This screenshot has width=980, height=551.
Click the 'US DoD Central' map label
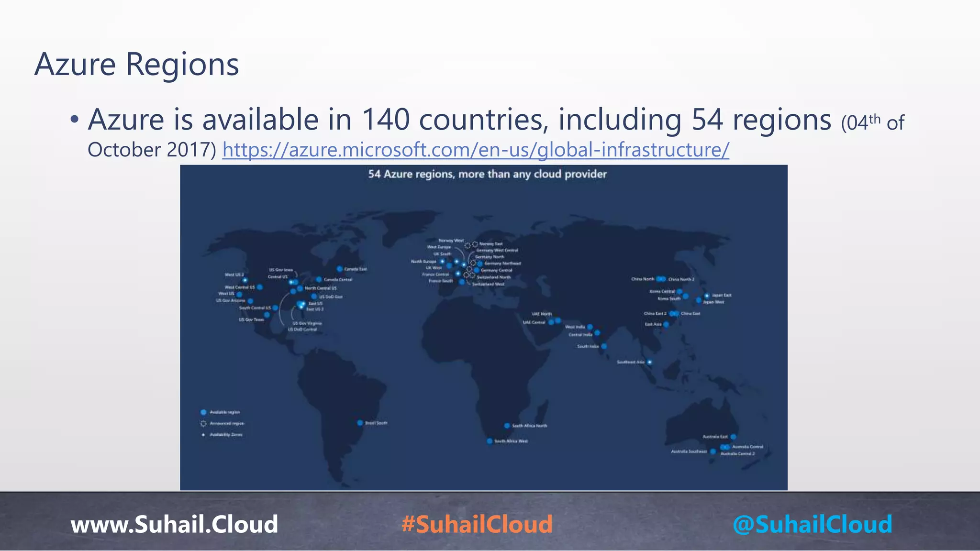tap(302, 330)
